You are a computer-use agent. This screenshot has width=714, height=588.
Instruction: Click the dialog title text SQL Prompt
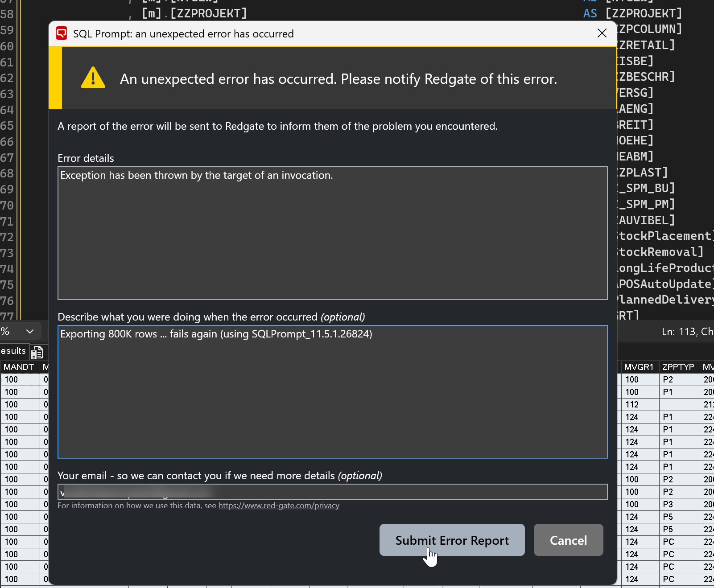[x=183, y=34]
